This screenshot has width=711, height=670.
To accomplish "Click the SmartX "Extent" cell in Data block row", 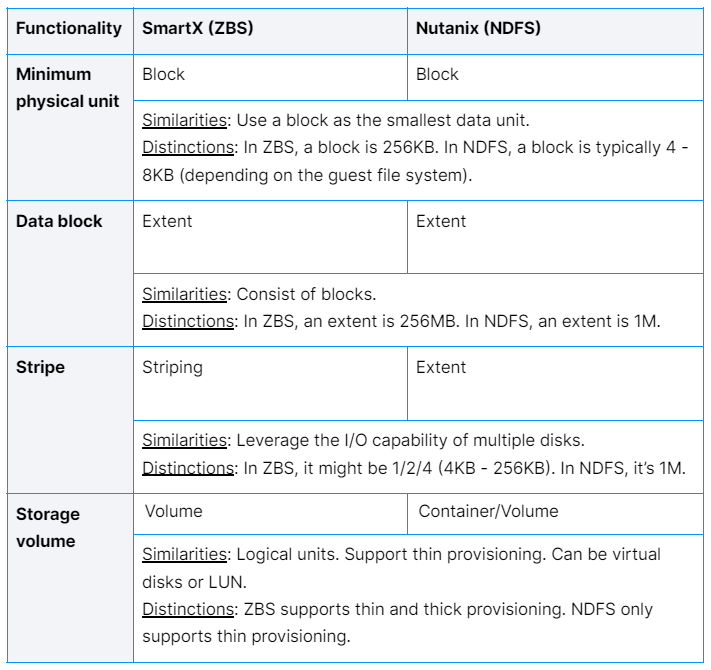I will coord(168,221).
